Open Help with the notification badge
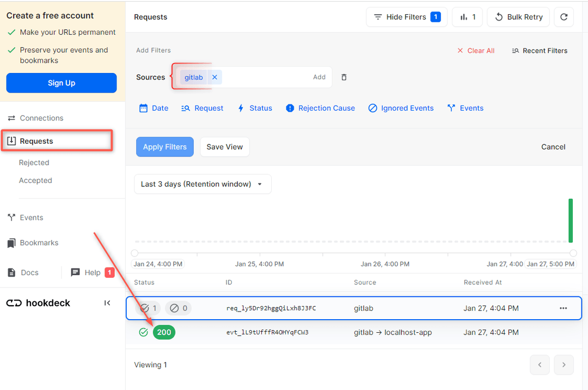This screenshot has width=588, height=390. 90,272
